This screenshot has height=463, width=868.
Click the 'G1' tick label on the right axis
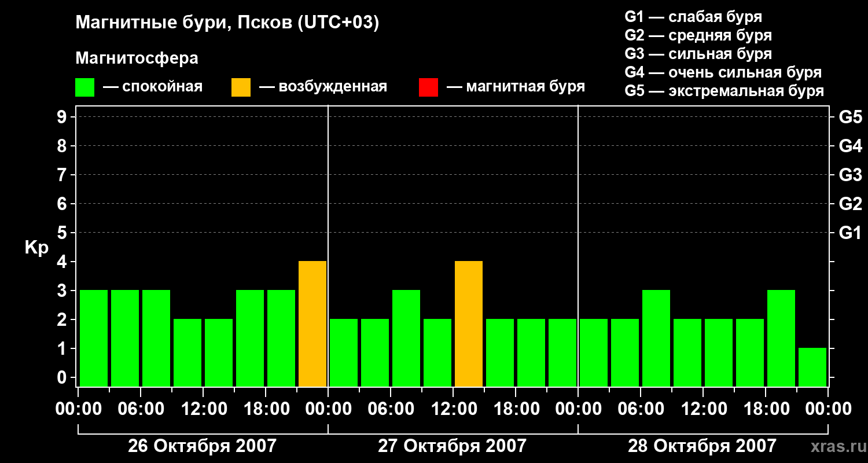(x=850, y=233)
